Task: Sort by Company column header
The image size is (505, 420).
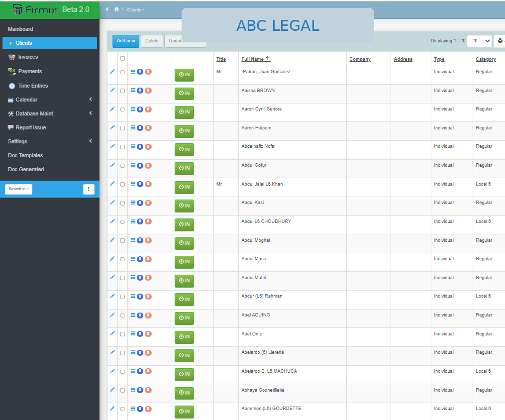Action: click(360, 59)
